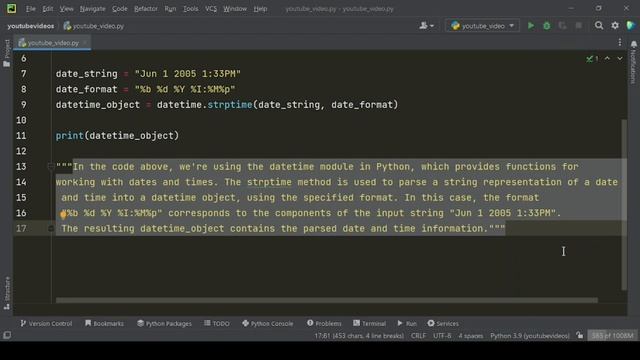Open inspections widget with checkmark count
Image resolution: width=640 pixels, height=360 pixels.
(592, 59)
